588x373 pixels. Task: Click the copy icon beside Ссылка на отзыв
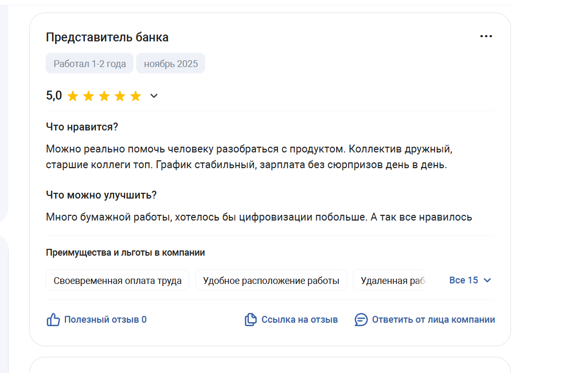click(251, 320)
